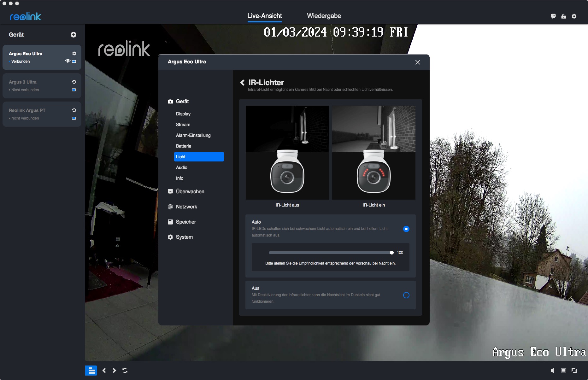Reconnect Argus 3 Ultra via refresh icon

(74, 82)
